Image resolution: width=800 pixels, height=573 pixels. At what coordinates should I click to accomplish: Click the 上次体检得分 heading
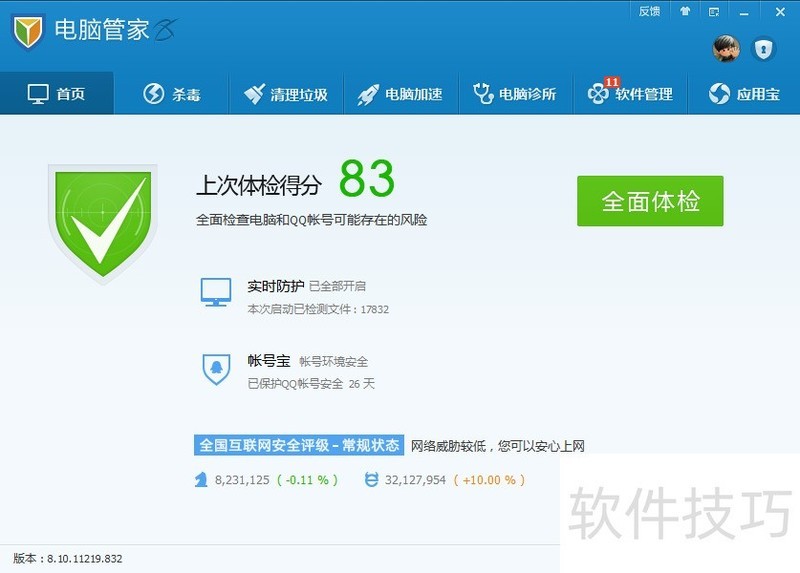pos(259,185)
